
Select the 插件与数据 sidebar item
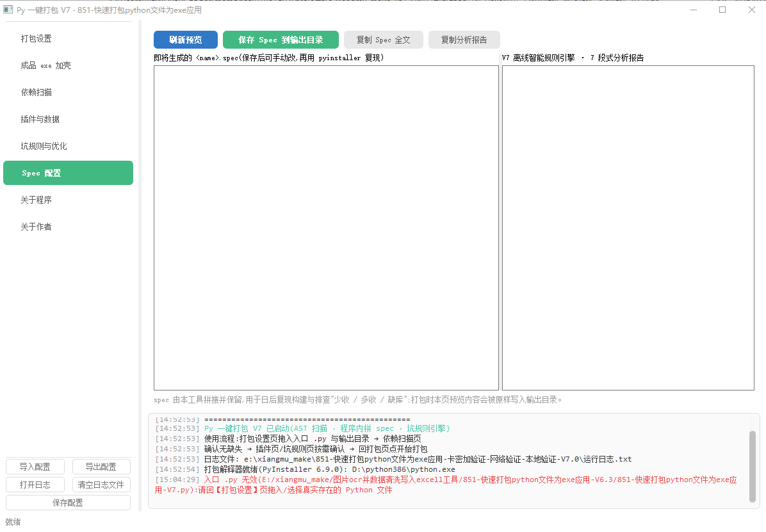coord(68,119)
